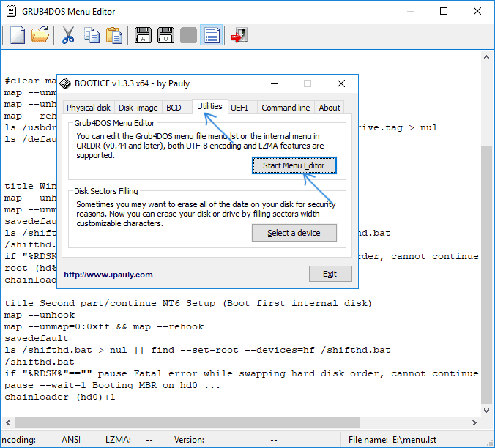The image size is (495, 448).
Task: Paste text with the clipboard icon
Action: [x=114, y=34]
